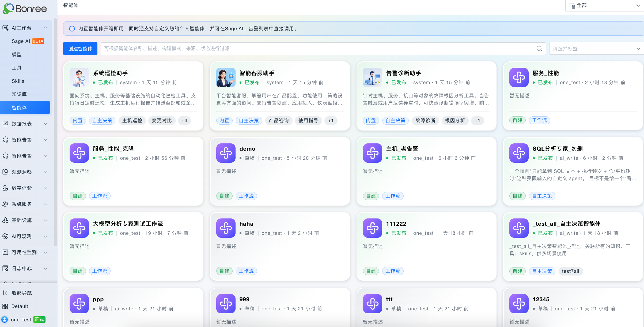Image resolution: width=644 pixels, height=327 pixels.
Task: Click the Bonree logo
Action: pos(25,9)
